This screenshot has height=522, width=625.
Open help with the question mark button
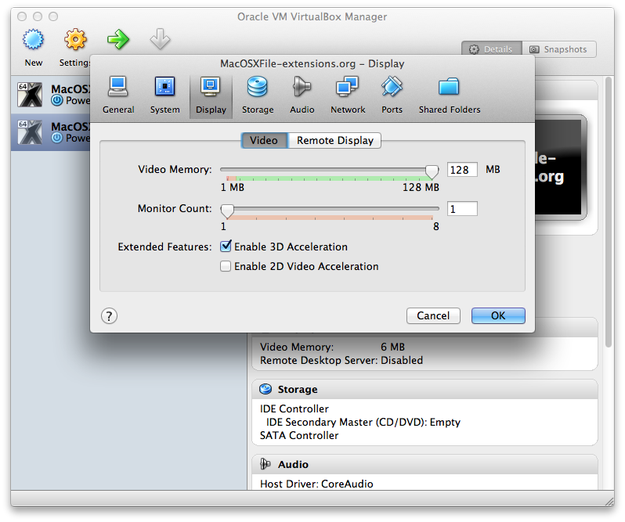tap(109, 316)
